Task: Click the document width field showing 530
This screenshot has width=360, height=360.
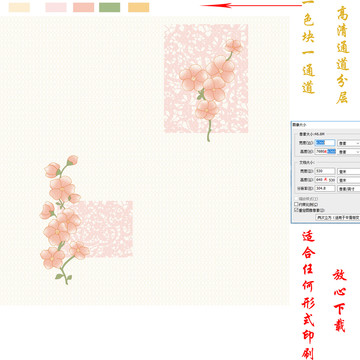Action: click(x=325, y=171)
